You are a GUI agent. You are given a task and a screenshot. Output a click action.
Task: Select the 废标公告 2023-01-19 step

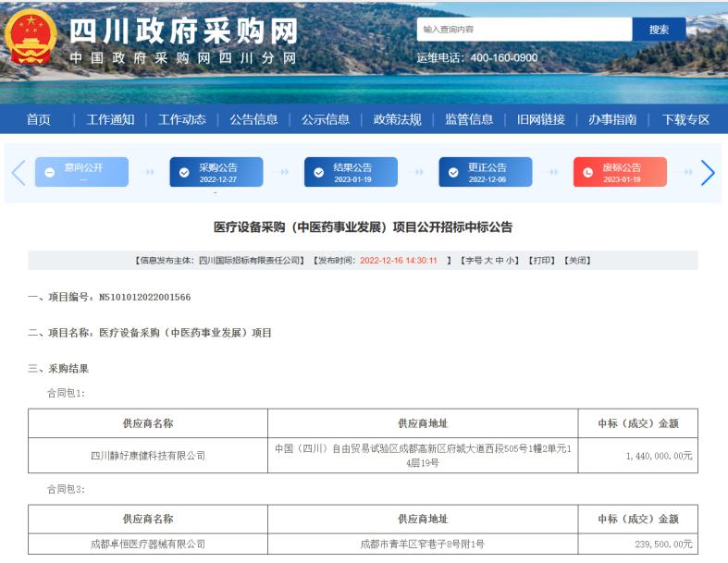tap(621, 172)
